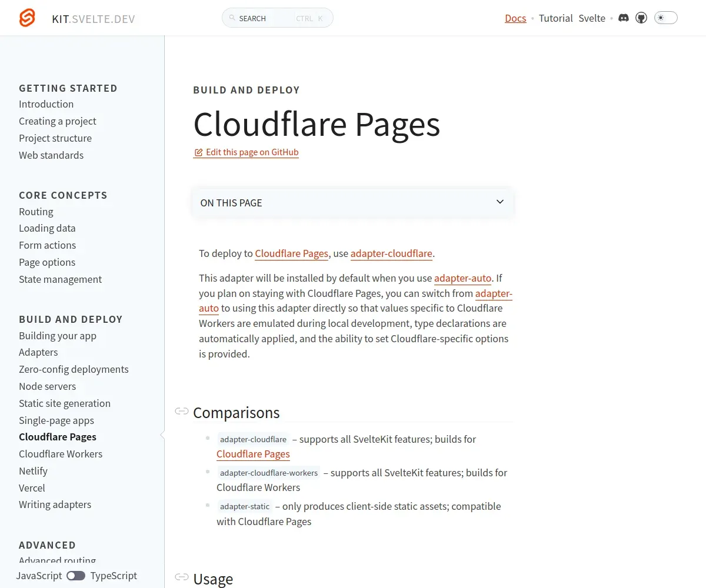
Task: Toggle the JavaScript/TypeScript switch
Action: click(x=76, y=576)
